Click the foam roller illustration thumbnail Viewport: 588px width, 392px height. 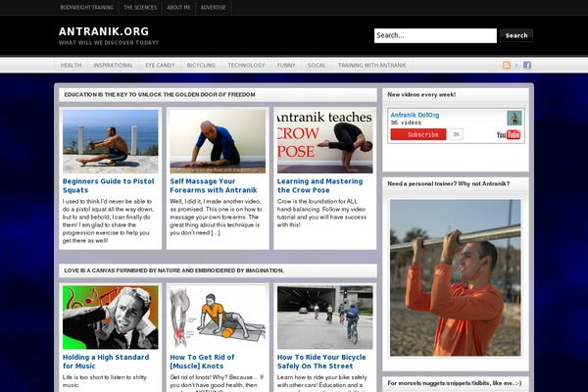point(218,318)
